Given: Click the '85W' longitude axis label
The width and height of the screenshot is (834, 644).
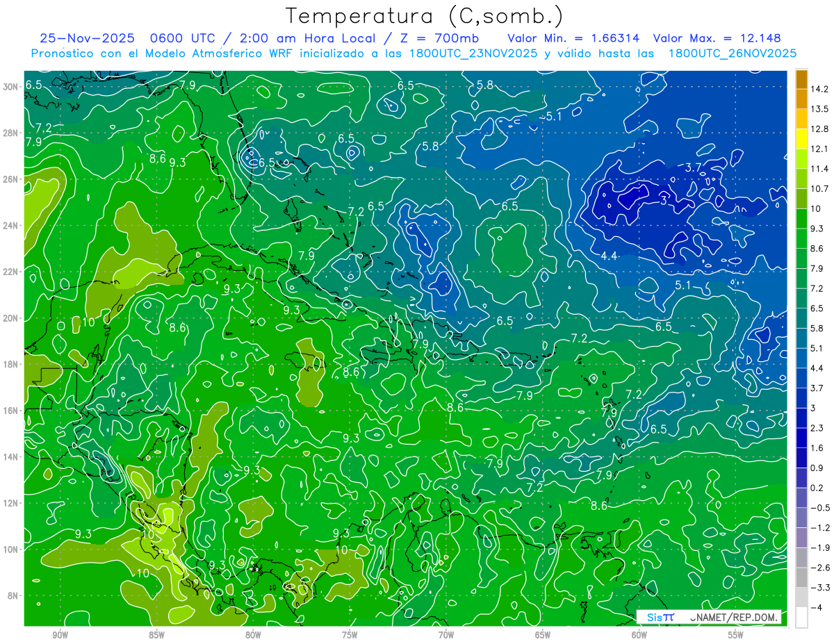Looking at the screenshot, I should pos(156,635).
